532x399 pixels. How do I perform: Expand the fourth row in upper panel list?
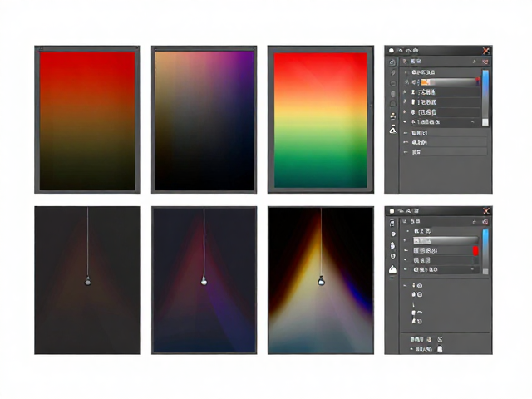[x=405, y=101]
